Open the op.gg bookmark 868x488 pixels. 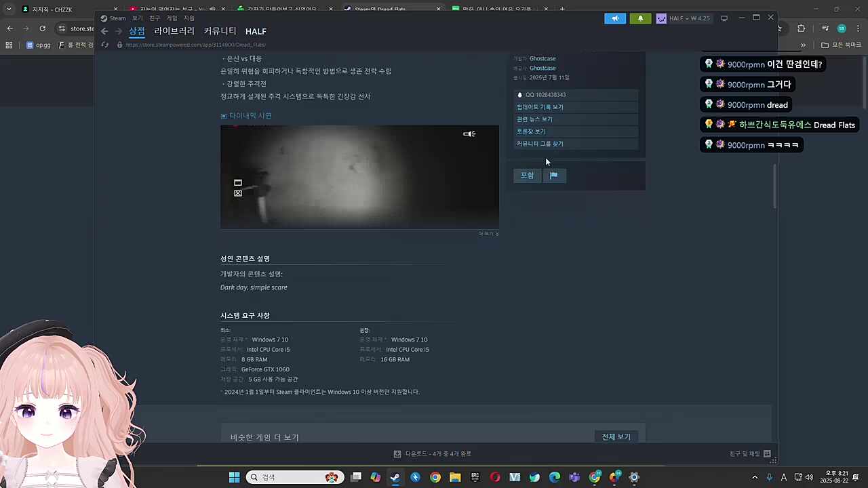[x=39, y=45]
